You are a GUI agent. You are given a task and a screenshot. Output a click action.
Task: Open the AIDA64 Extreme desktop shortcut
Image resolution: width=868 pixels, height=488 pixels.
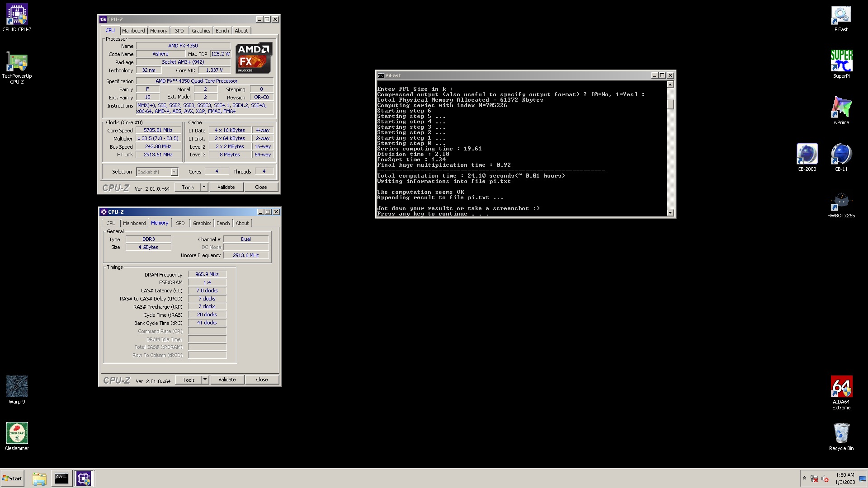[x=841, y=393]
